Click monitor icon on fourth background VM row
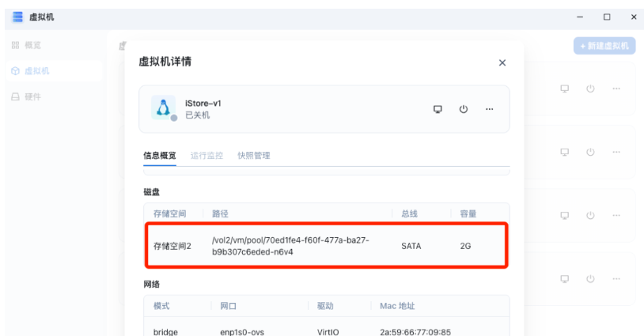644x336 pixels. tap(564, 278)
